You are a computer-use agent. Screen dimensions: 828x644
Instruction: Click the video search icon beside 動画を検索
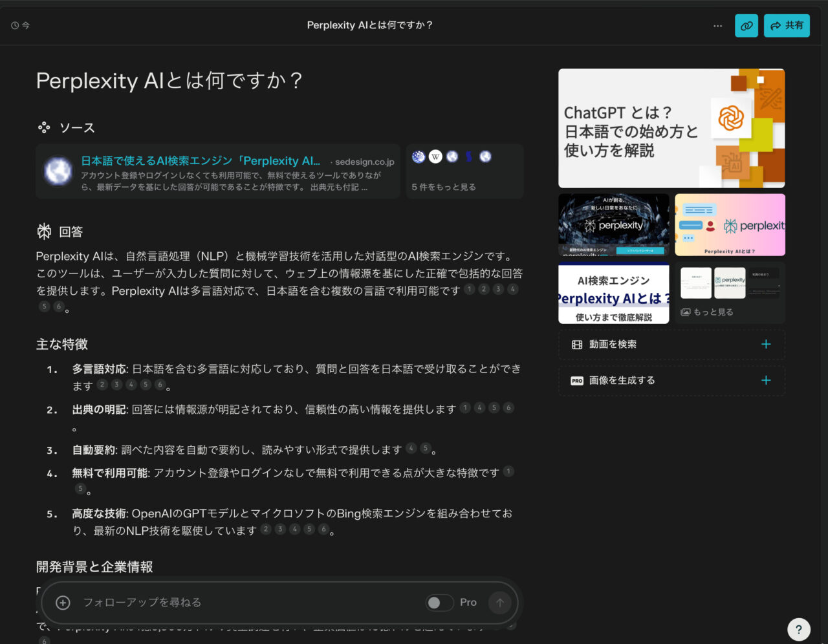pyautogui.click(x=576, y=344)
